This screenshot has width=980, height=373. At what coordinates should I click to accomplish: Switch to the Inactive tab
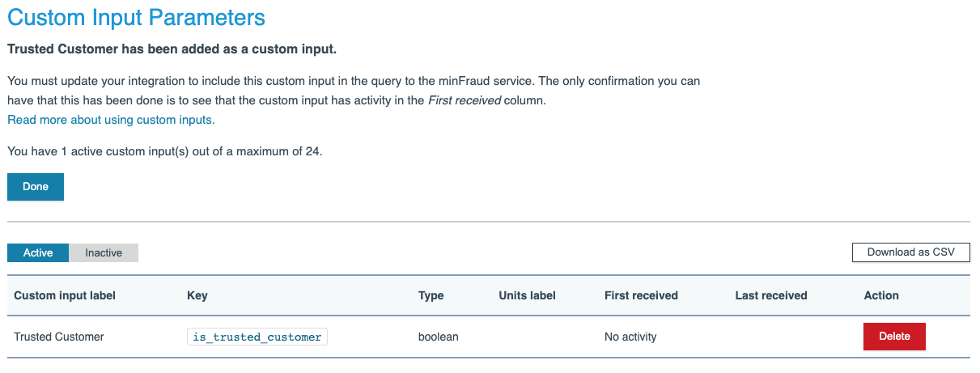[104, 252]
